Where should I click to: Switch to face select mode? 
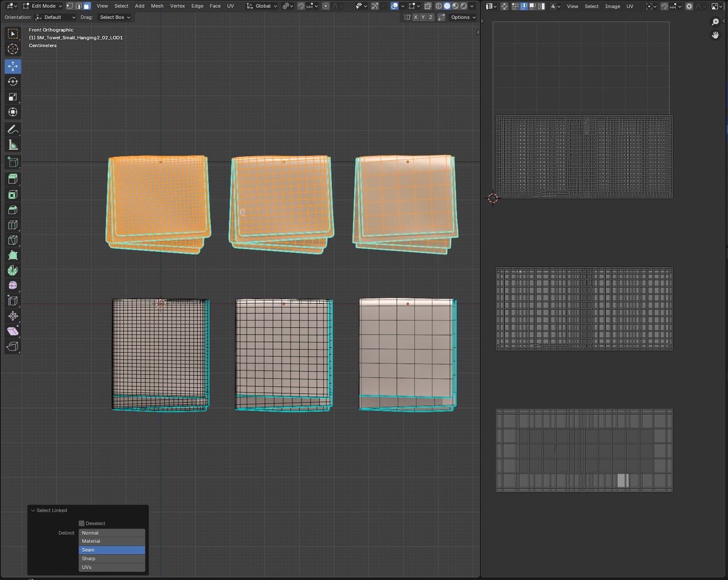pos(87,6)
